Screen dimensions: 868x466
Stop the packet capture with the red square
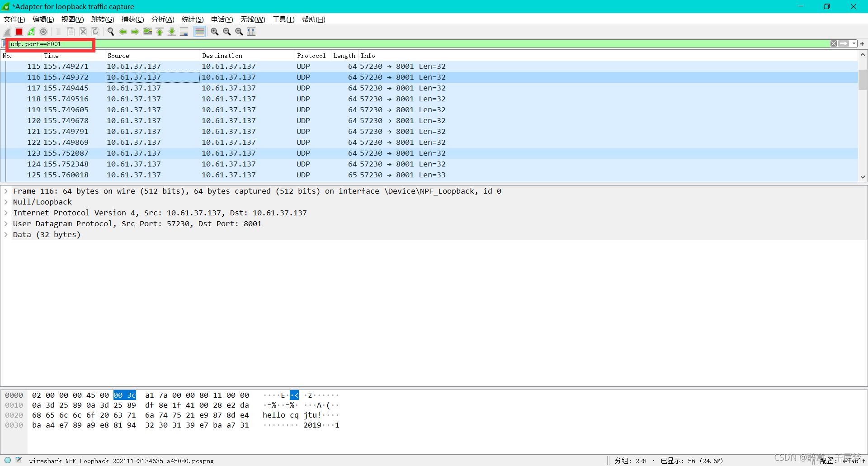point(19,32)
